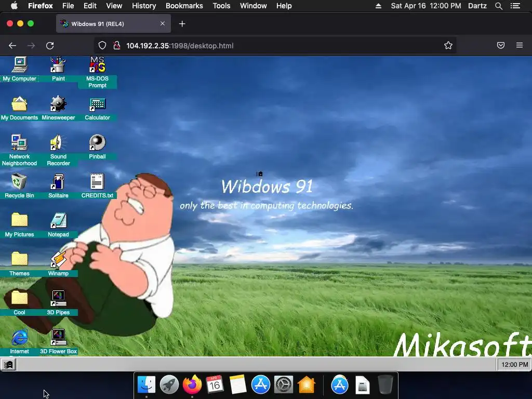Open the Bookmarks menu
Viewport: 532px width, 399px height.
[184, 6]
